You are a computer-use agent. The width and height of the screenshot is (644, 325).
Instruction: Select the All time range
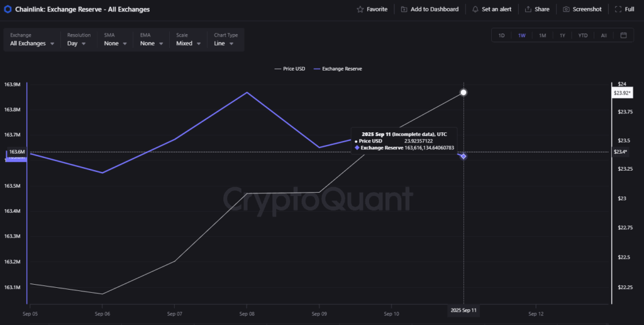click(x=604, y=35)
